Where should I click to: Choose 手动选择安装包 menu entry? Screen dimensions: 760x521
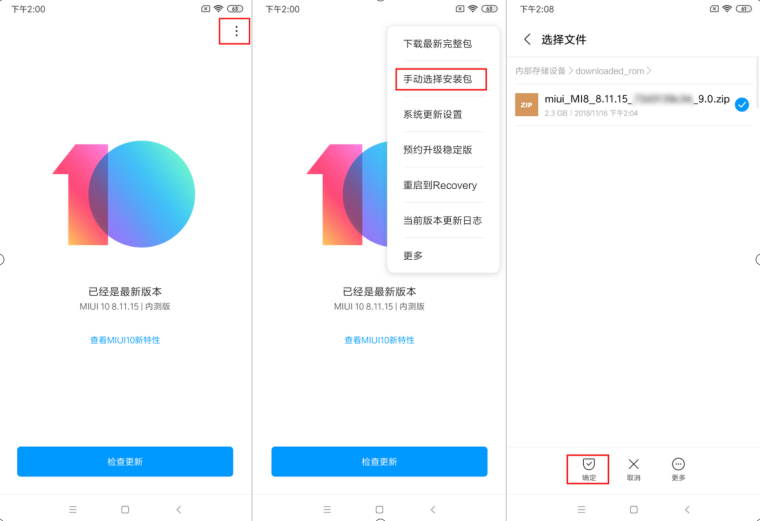(440, 79)
